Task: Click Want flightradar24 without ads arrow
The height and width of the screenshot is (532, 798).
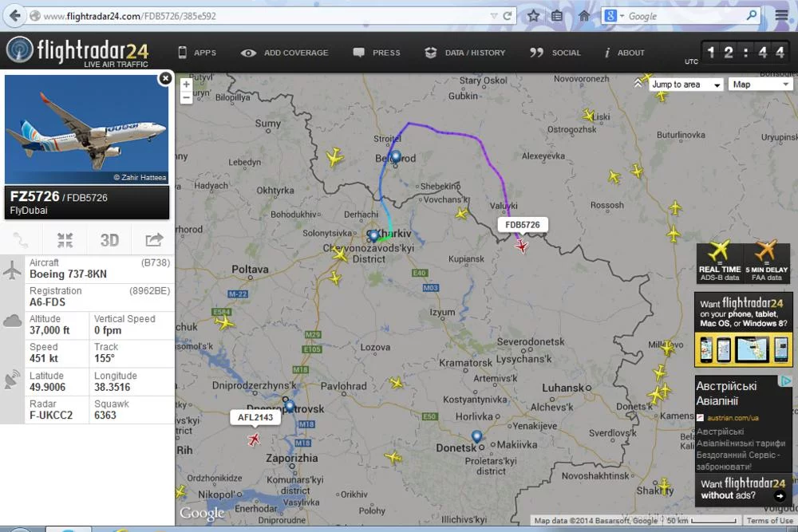Action: (x=779, y=495)
